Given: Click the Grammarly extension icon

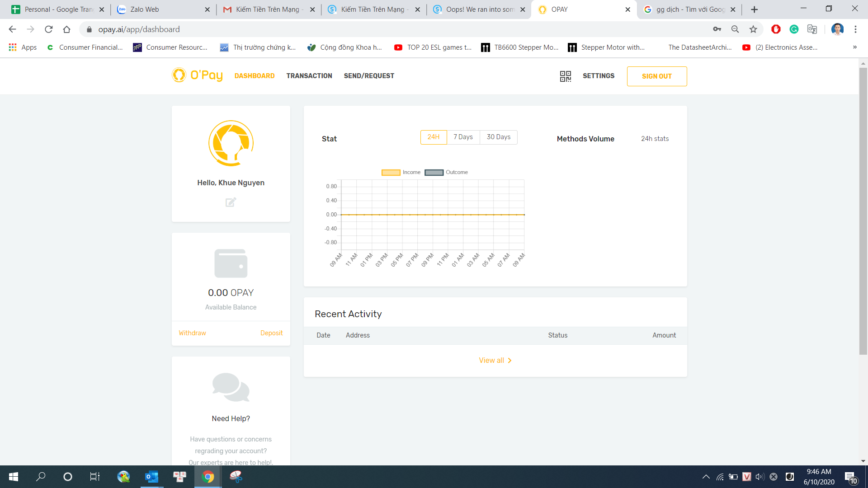Looking at the screenshot, I should pos(794,29).
